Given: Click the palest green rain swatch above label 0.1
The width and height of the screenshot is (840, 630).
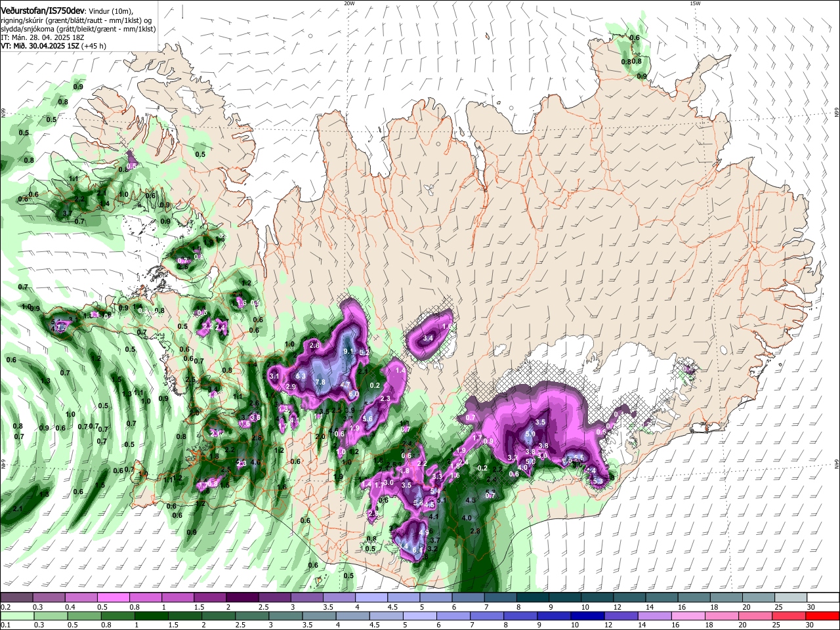Looking at the screenshot, I should pos(16,616).
